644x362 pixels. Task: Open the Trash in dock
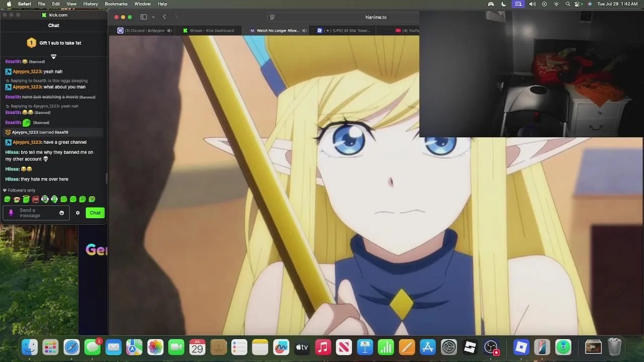[x=615, y=347]
